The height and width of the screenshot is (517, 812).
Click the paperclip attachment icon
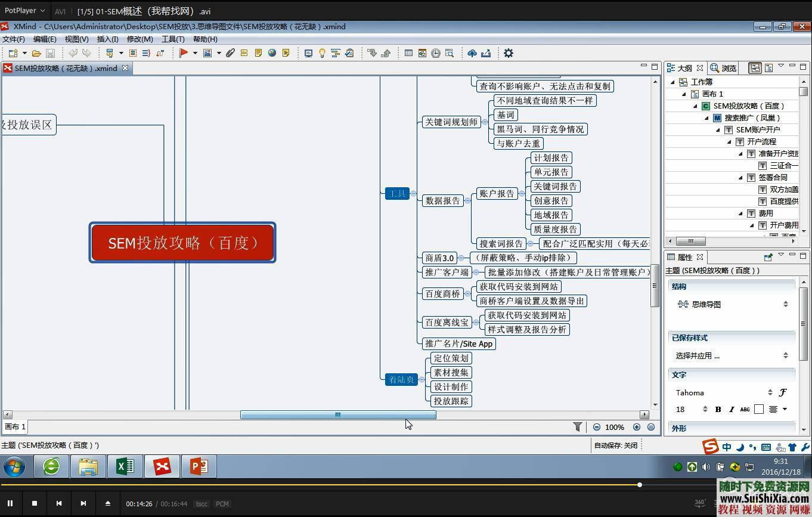coord(230,53)
